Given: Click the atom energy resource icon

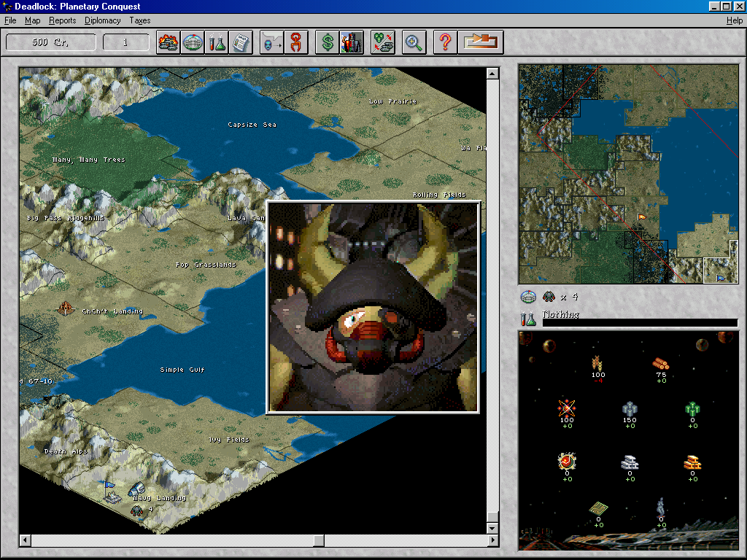Looking at the screenshot, I should 566,408.
